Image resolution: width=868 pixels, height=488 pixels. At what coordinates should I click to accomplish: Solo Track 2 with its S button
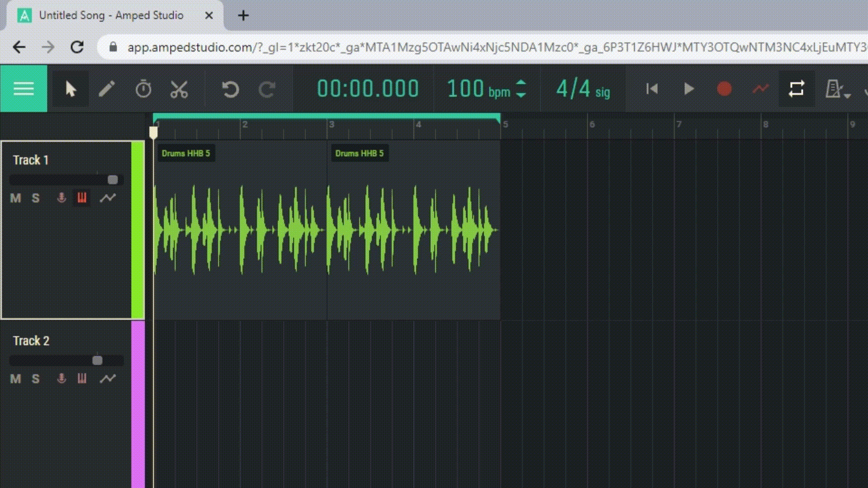tap(36, 379)
